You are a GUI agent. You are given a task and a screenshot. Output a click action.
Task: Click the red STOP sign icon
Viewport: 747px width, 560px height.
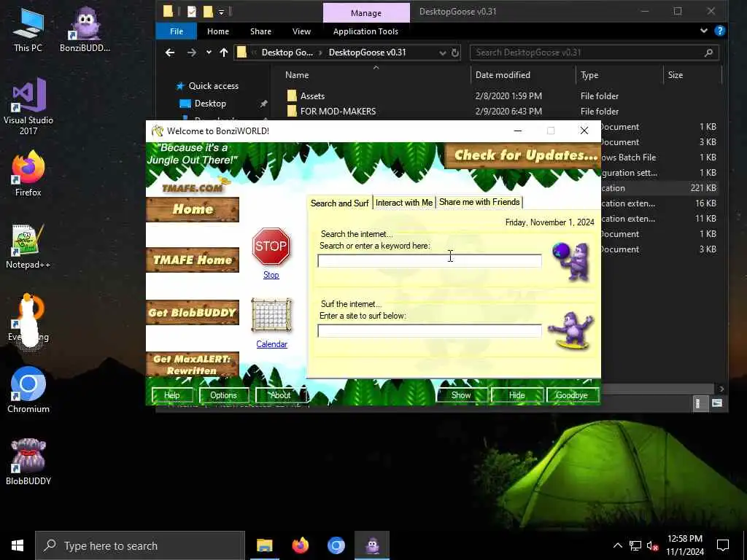click(x=271, y=246)
